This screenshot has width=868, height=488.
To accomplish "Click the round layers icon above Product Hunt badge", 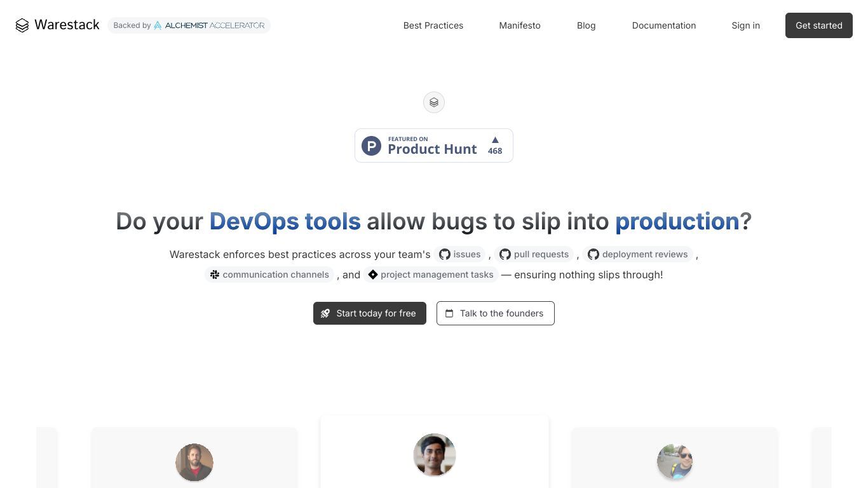I will (x=434, y=102).
